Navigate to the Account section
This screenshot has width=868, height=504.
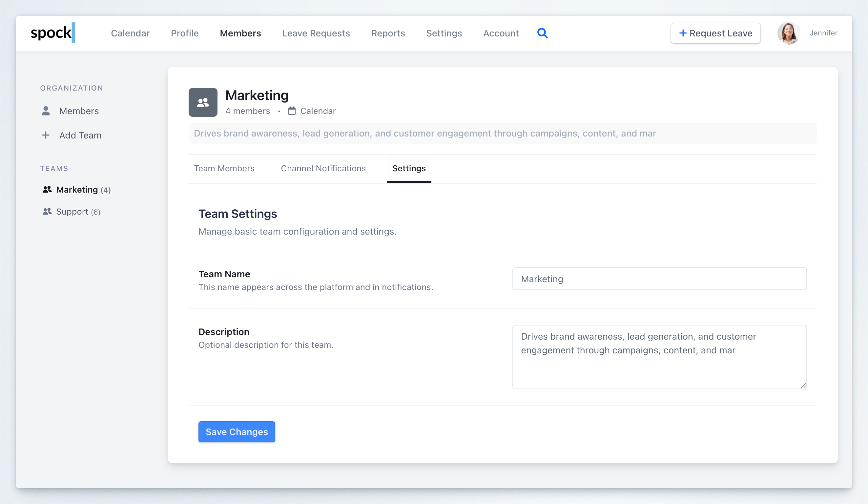click(501, 33)
